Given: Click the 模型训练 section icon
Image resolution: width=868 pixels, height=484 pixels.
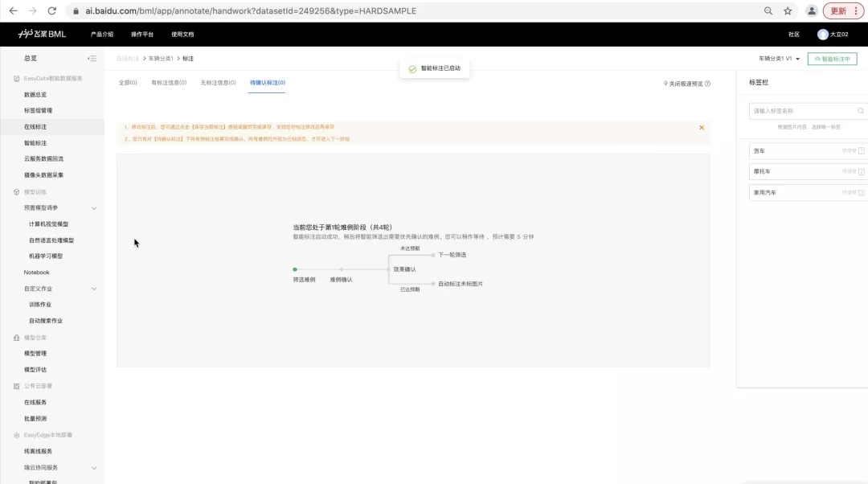Looking at the screenshot, I should pyautogui.click(x=16, y=192).
